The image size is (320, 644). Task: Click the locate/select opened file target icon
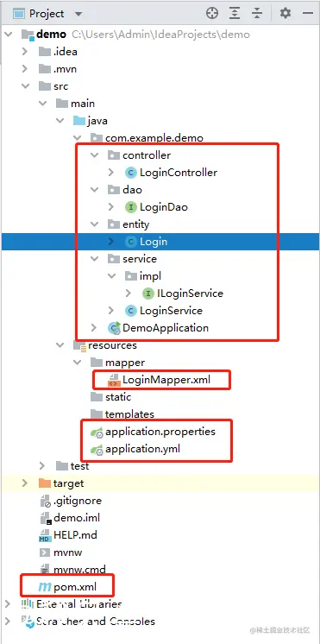(x=212, y=13)
